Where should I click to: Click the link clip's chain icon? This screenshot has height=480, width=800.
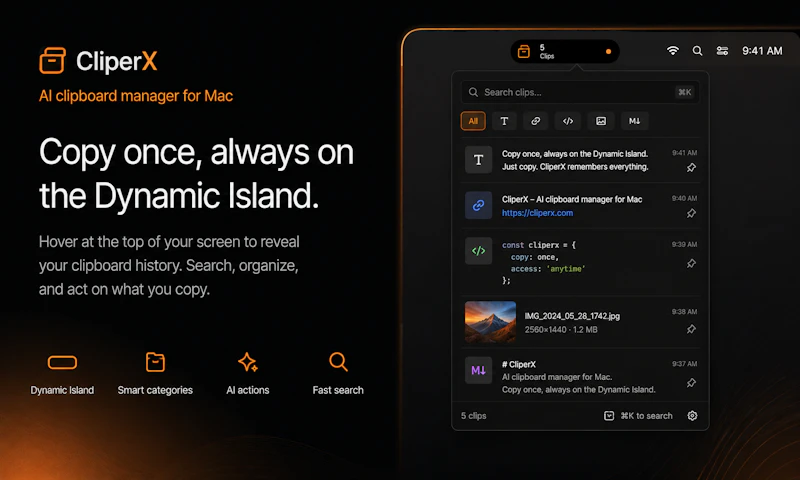pyautogui.click(x=479, y=205)
